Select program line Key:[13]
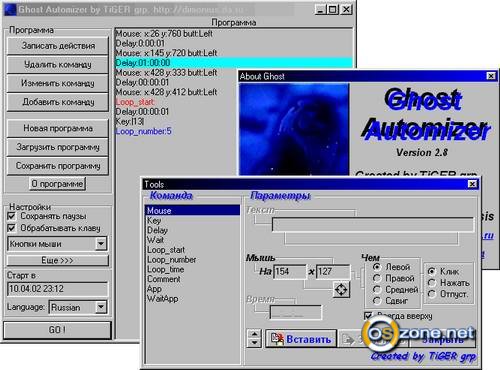 130,121
